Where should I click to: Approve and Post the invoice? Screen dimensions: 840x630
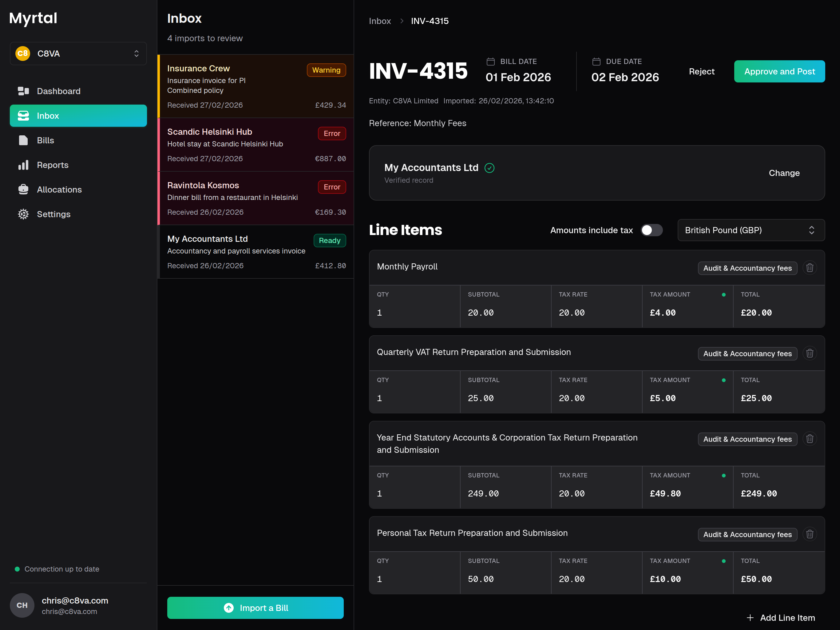779,71
